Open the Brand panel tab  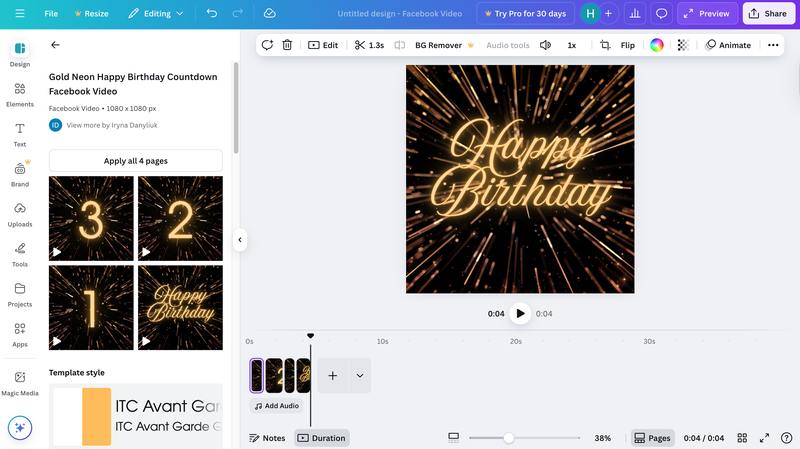coord(20,174)
